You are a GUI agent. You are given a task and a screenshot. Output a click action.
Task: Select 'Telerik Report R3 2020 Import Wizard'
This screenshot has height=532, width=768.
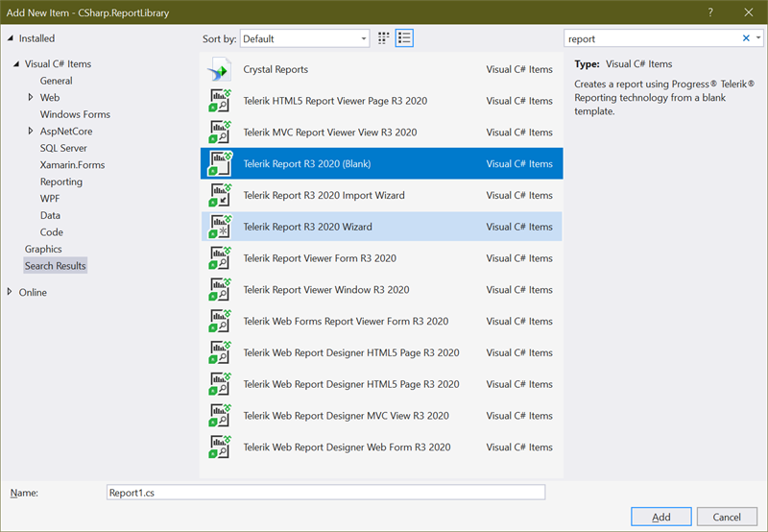coord(324,195)
